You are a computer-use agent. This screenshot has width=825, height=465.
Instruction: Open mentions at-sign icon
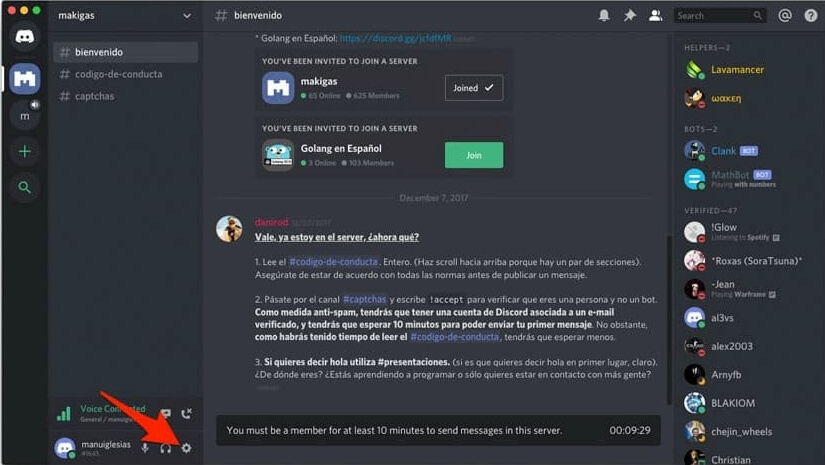tap(784, 16)
